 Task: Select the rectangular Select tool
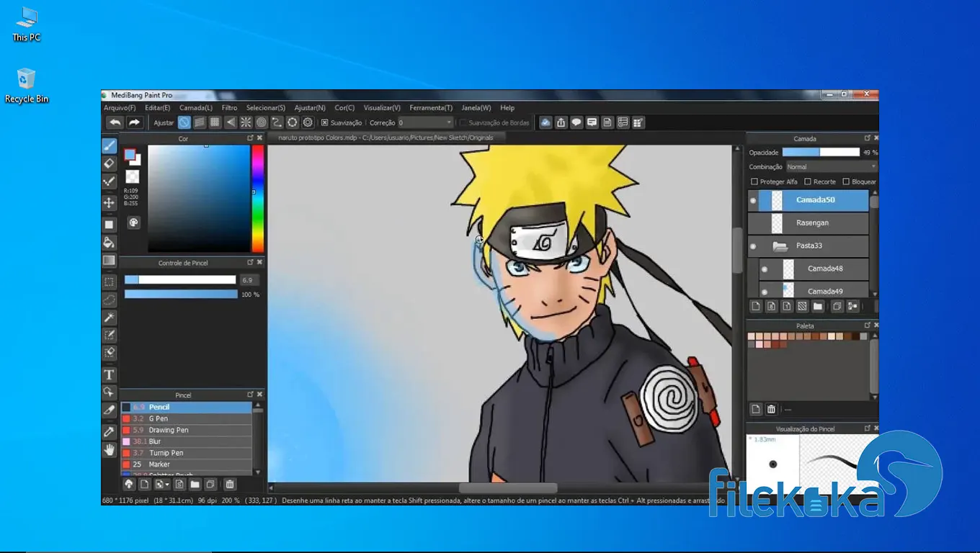pos(110,282)
